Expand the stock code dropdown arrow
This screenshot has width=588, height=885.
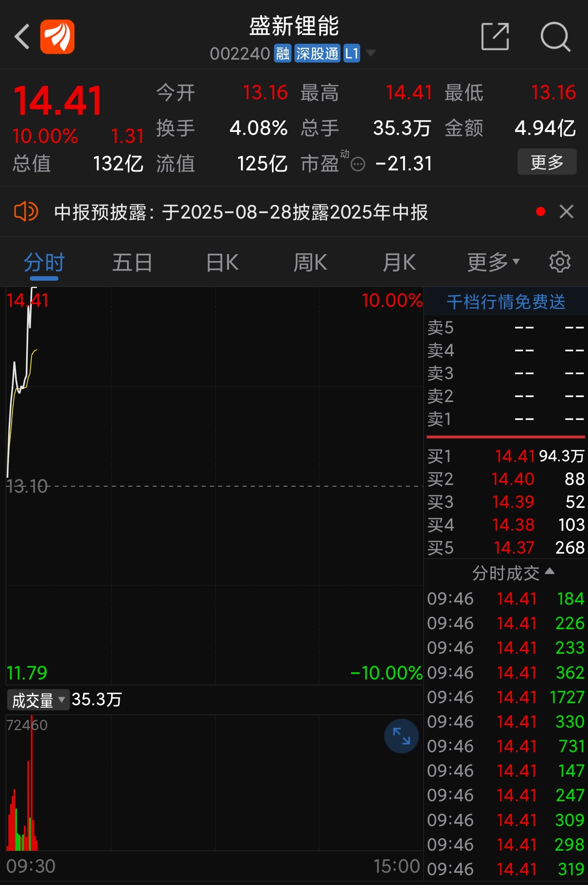point(371,53)
